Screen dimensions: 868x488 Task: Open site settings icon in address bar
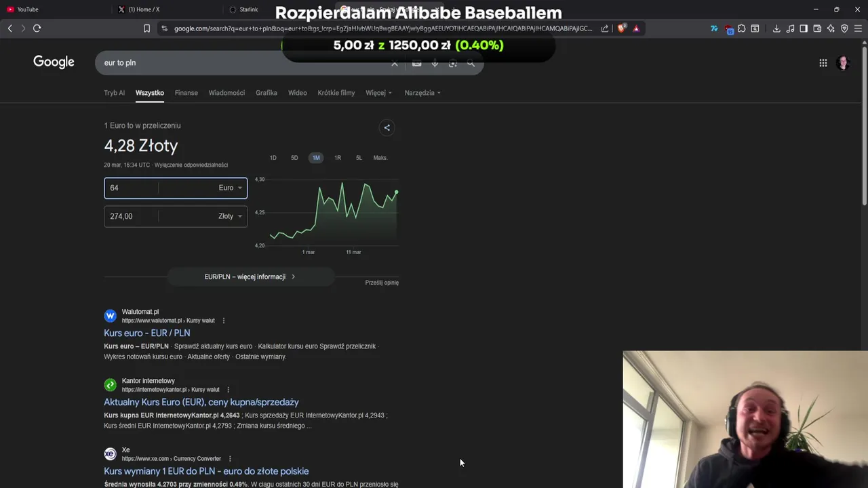pos(164,28)
